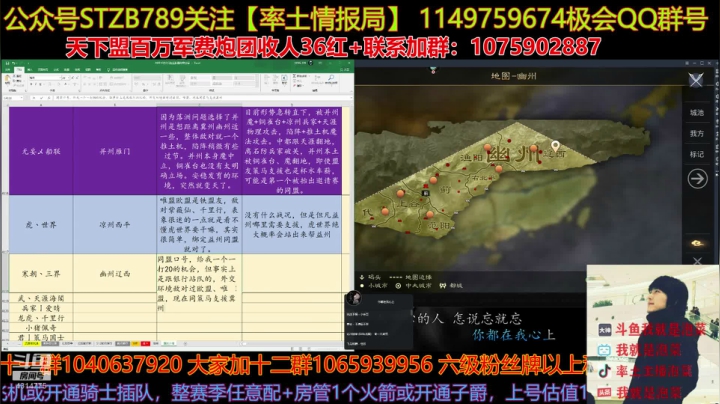Select cell '武、天涯海阁'

[x=41, y=298]
